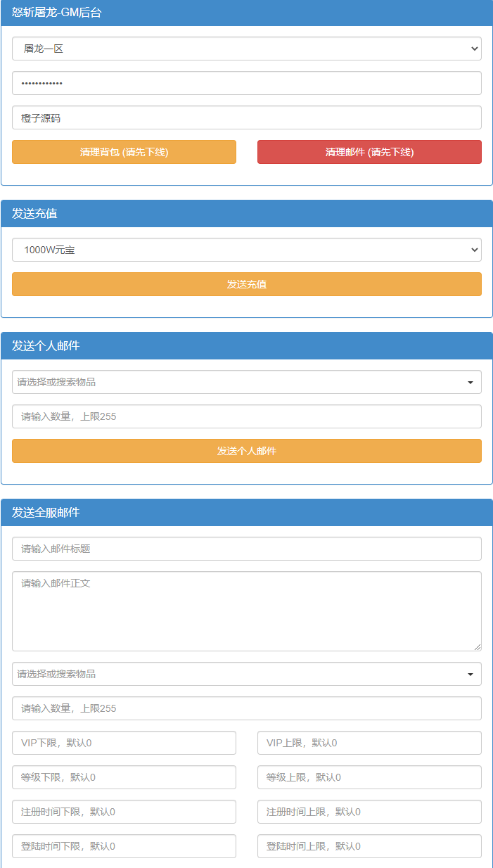Click the 发送个人邮件 button
Viewport: 493px width, 868px height.
click(x=246, y=451)
